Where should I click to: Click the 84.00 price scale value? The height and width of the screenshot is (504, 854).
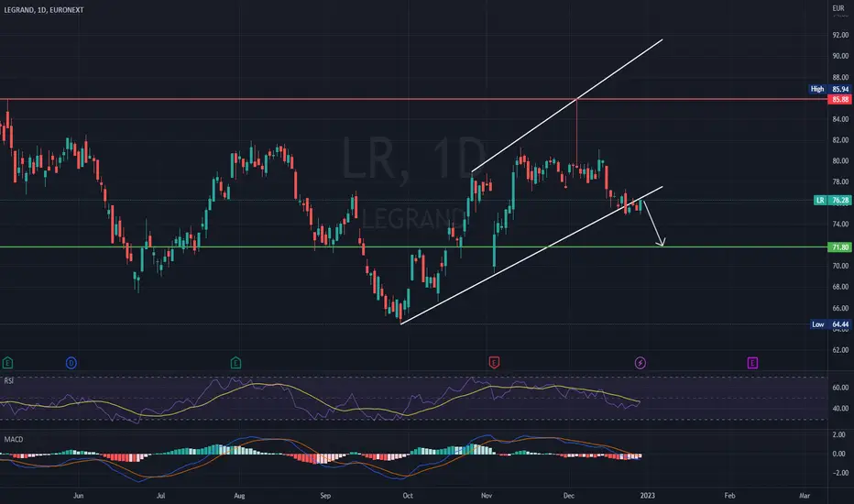pyautogui.click(x=840, y=119)
